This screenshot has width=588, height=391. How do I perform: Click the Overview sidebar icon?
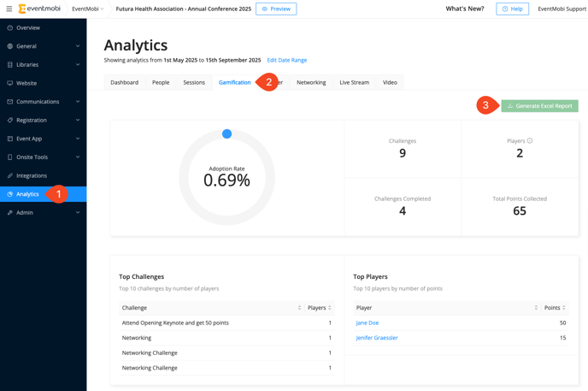coord(10,27)
